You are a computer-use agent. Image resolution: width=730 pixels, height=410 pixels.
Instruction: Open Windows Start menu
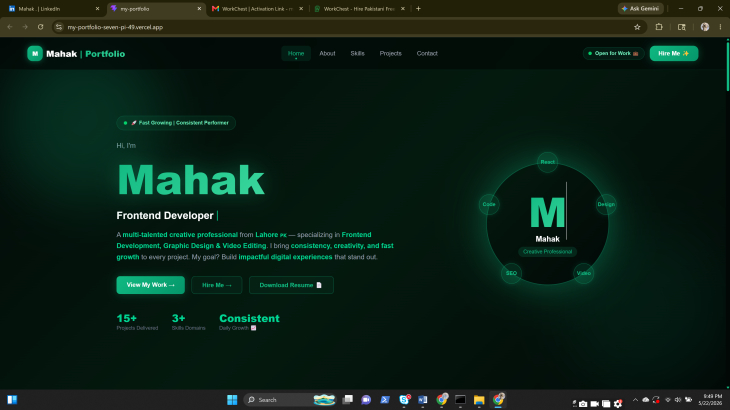click(232, 400)
